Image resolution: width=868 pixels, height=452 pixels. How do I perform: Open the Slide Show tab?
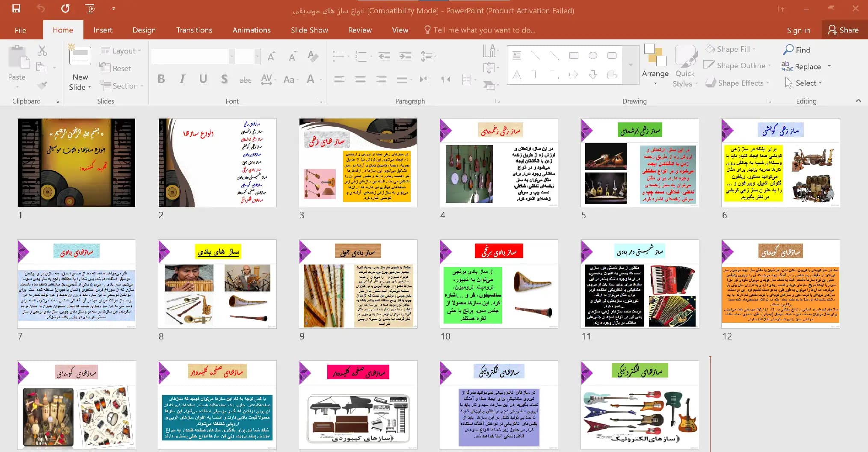(x=309, y=30)
